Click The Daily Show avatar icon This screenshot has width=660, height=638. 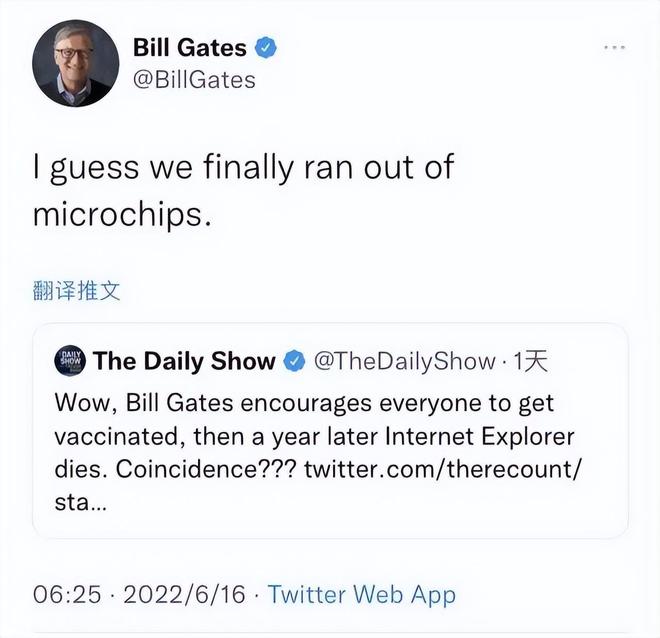point(69,361)
